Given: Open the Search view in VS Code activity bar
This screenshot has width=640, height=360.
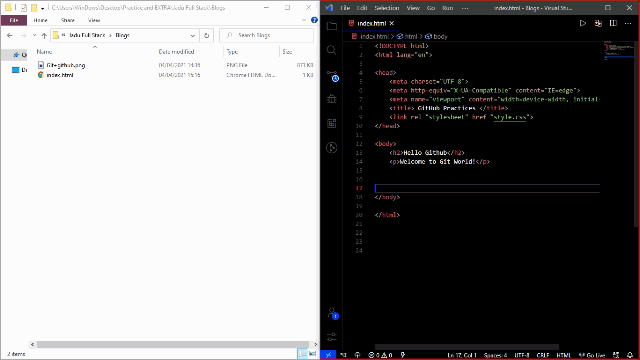Looking at the screenshot, I should click(332, 50).
